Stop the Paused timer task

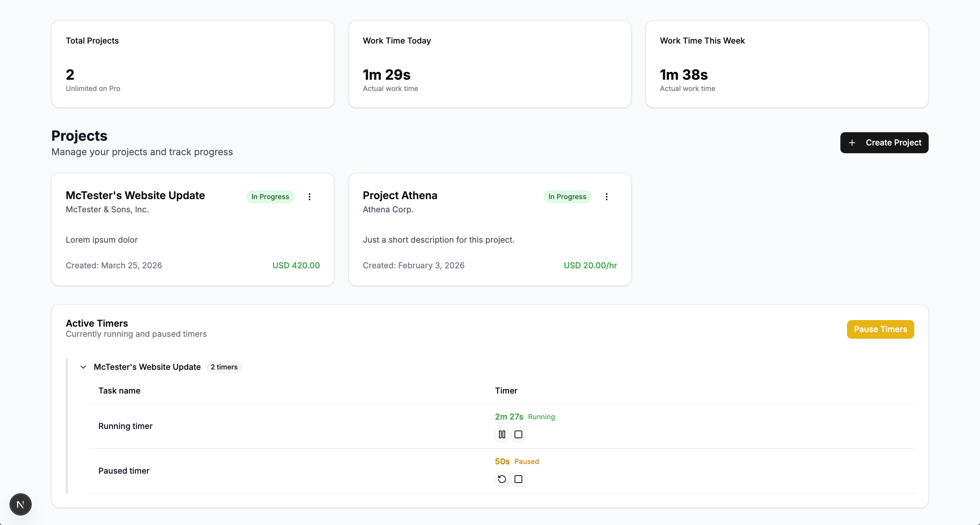point(518,479)
